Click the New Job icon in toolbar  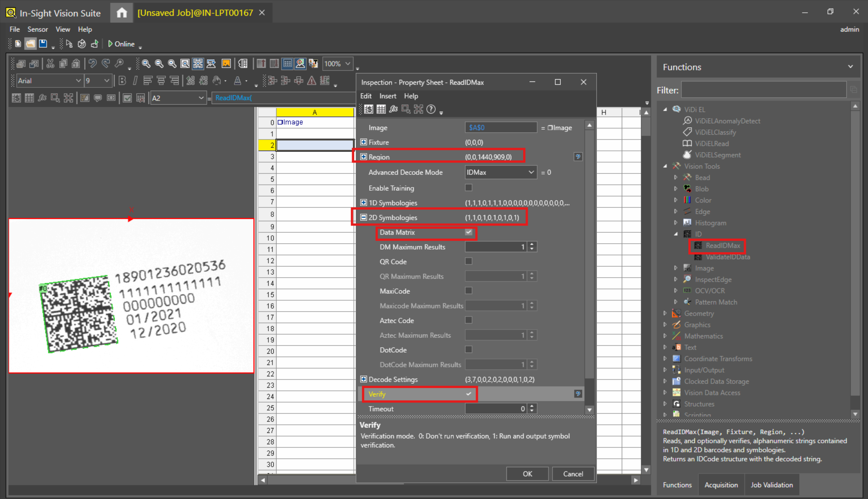pos(18,44)
